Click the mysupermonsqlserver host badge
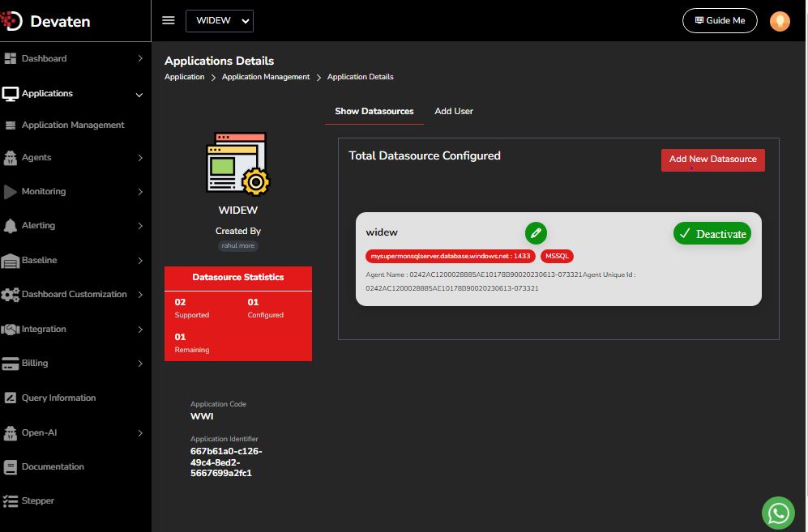 451,256
